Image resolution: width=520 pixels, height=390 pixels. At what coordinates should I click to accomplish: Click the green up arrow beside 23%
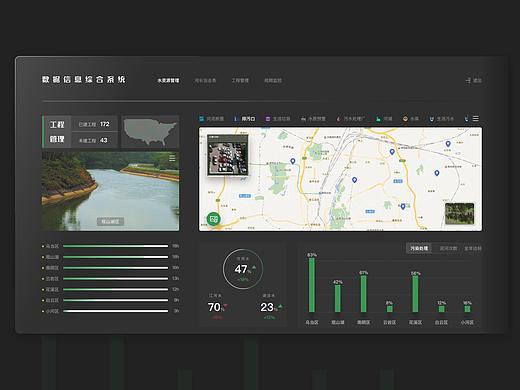coord(280,306)
